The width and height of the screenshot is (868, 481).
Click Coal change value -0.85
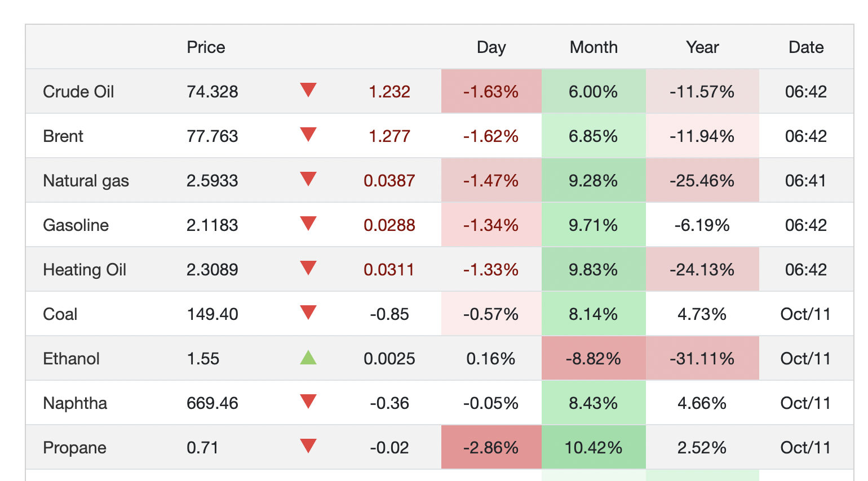tap(389, 314)
